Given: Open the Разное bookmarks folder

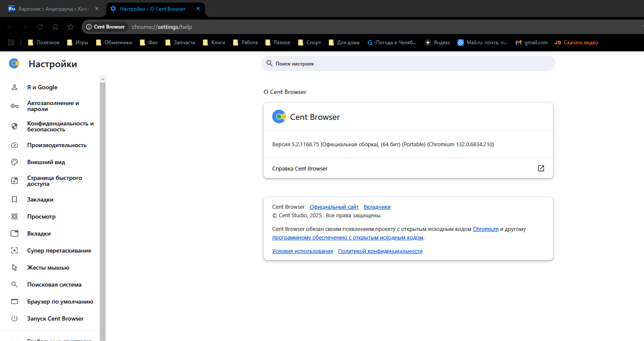Looking at the screenshot, I should coord(278,43).
